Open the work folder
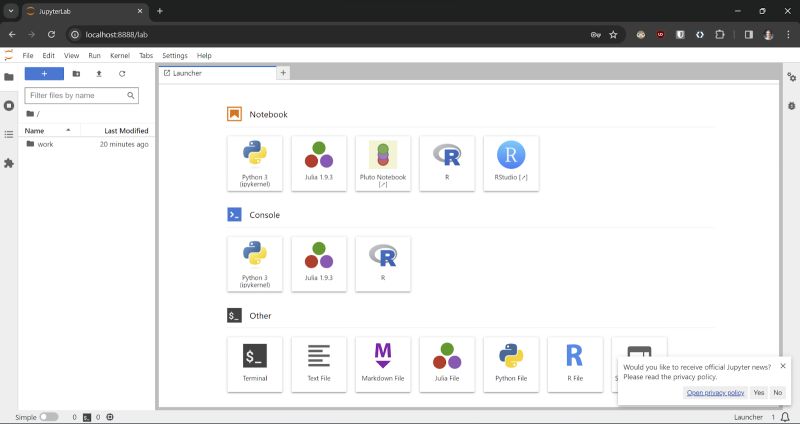Screen dimensions: 800x424 [87, 144]
